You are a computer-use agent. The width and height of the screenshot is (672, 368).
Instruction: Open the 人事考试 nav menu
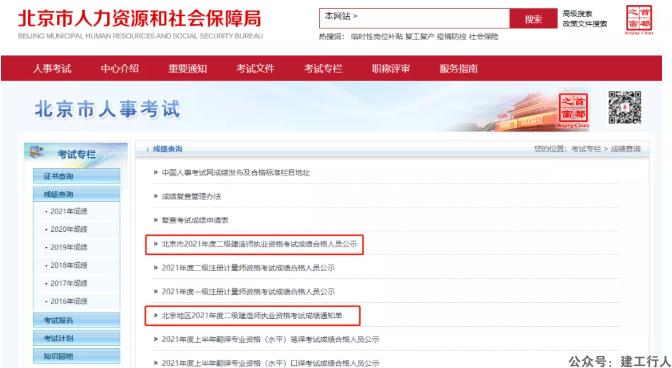[x=52, y=69]
